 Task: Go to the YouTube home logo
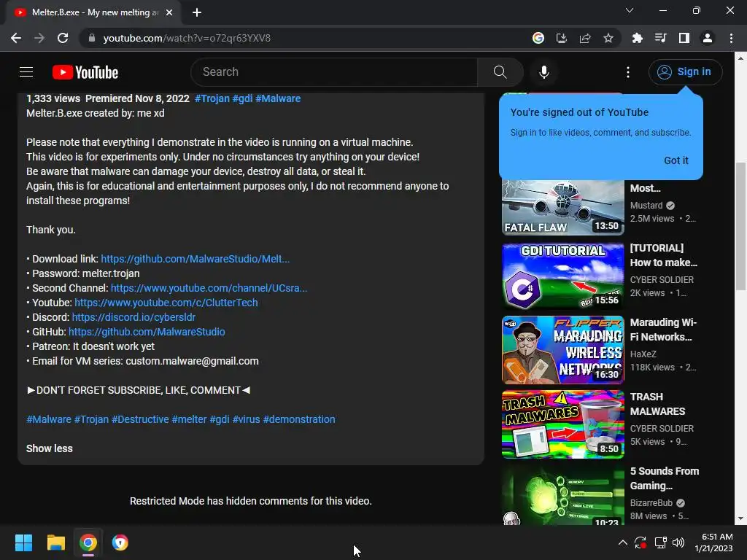85,72
